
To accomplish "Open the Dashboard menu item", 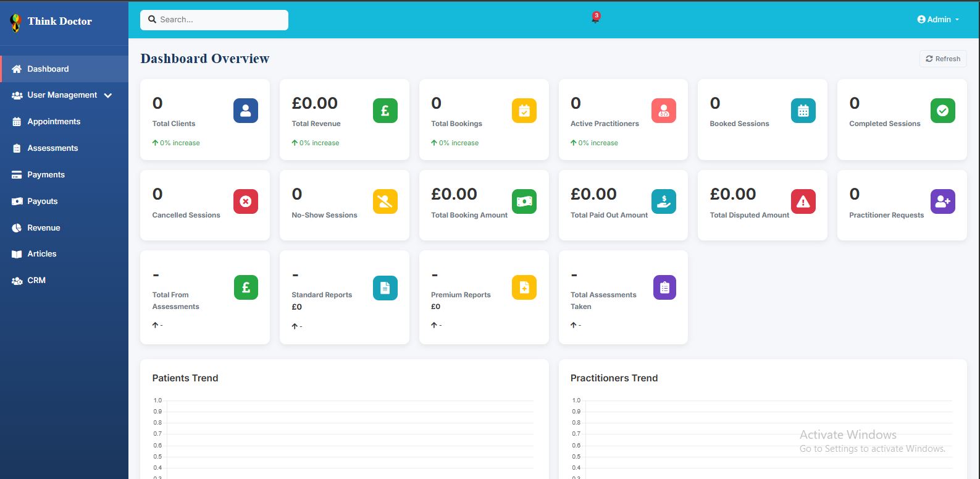I will [64, 69].
